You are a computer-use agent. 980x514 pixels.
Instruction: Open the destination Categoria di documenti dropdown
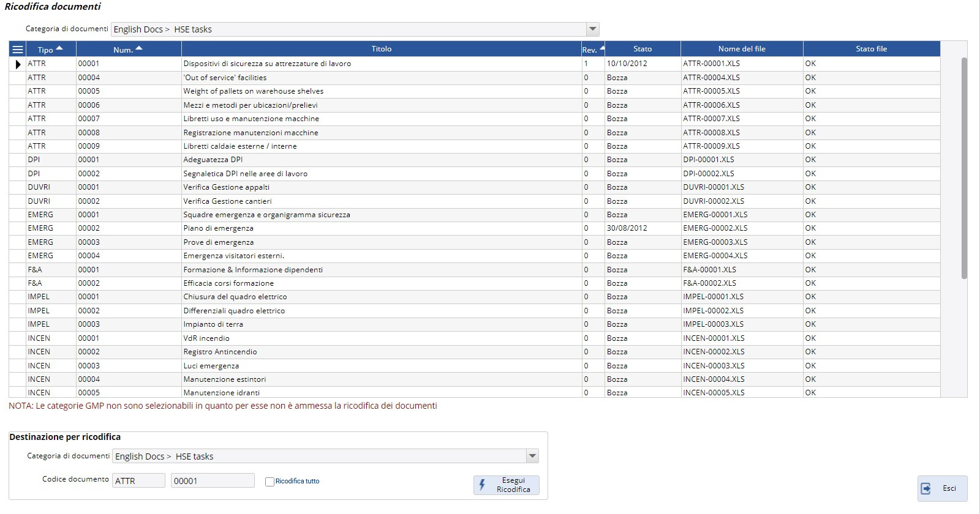point(532,456)
